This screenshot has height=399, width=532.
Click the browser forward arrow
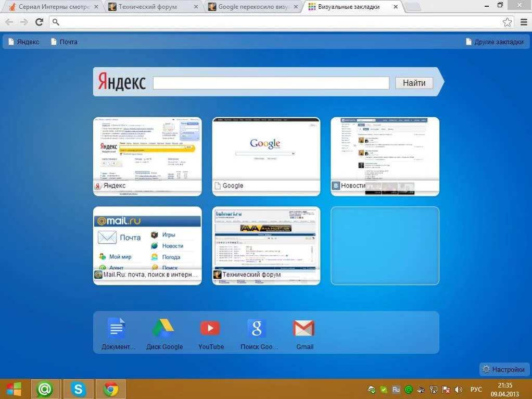click(24, 22)
